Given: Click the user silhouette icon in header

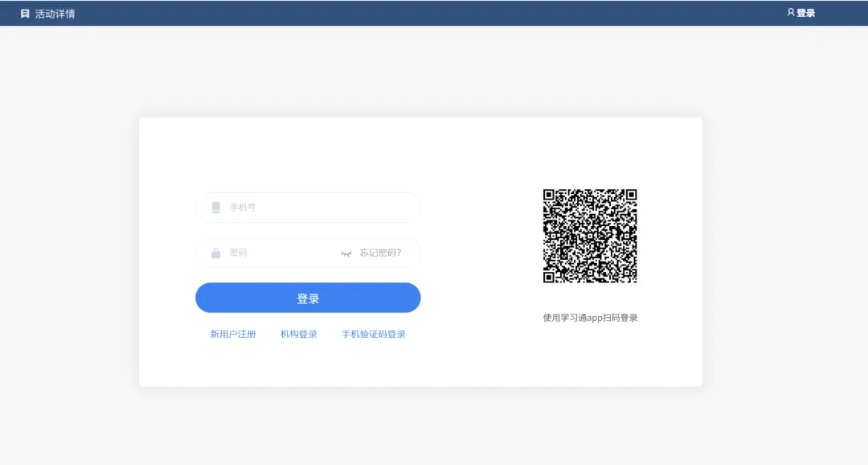Looking at the screenshot, I should (x=791, y=12).
